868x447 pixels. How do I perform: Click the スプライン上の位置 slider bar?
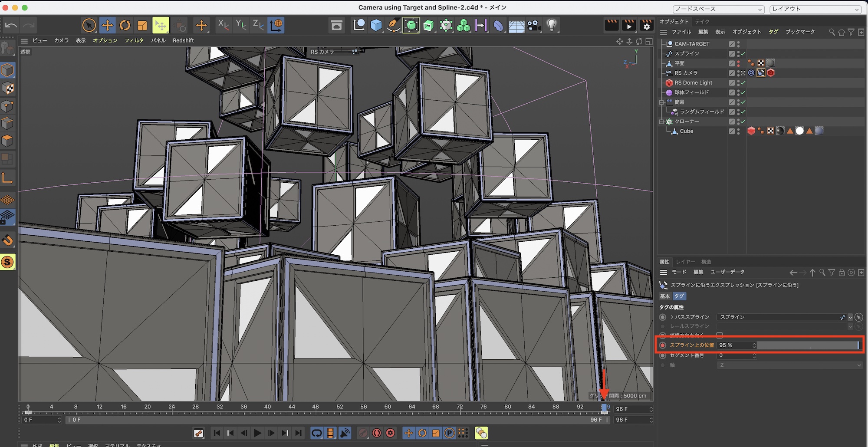808,345
